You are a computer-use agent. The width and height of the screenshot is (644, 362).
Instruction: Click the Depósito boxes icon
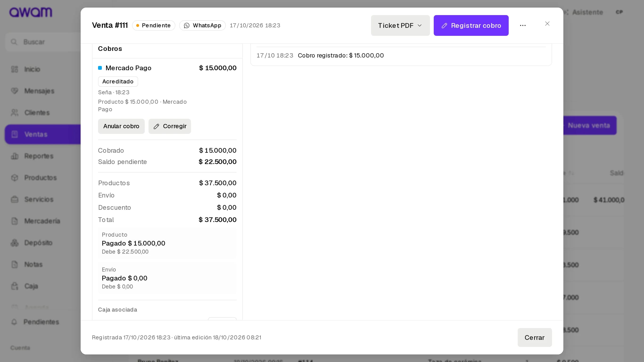pos(15,243)
